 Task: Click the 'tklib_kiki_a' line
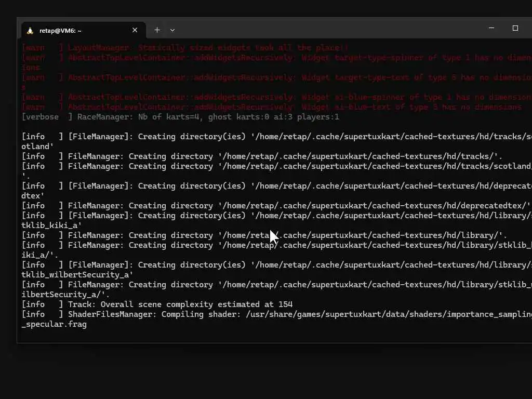tap(51, 225)
